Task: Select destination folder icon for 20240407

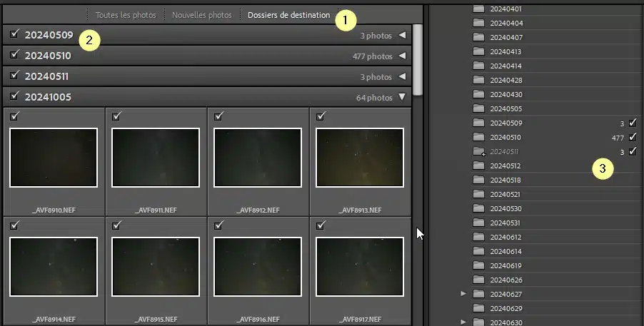Action: click(478, 37)
